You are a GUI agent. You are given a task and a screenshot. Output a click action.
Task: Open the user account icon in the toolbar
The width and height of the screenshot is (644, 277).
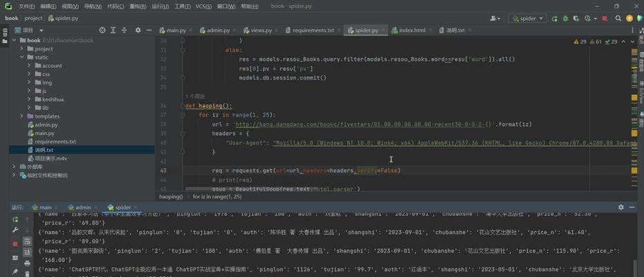tap(494, 19)
